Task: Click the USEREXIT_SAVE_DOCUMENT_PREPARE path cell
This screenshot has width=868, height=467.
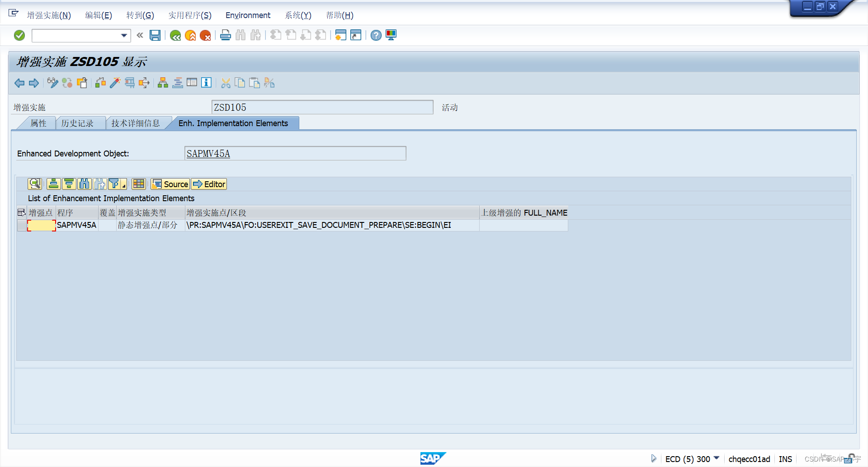Action: [332, 225]
